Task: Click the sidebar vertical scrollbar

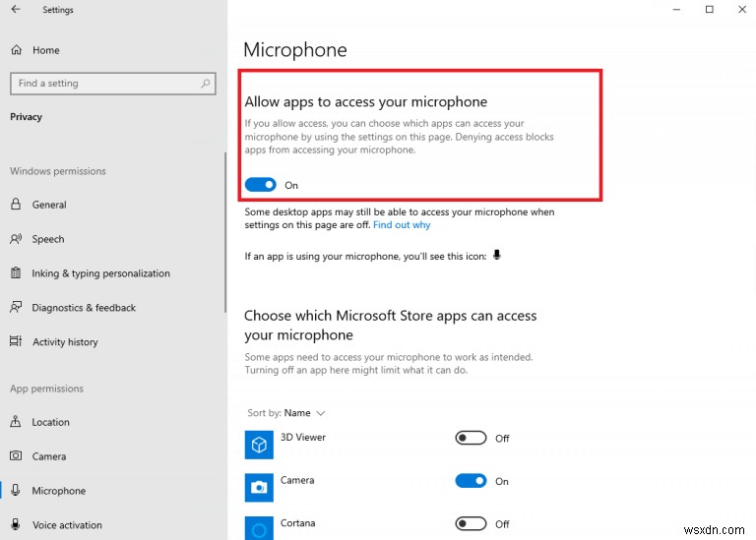Action: [225, 232]
